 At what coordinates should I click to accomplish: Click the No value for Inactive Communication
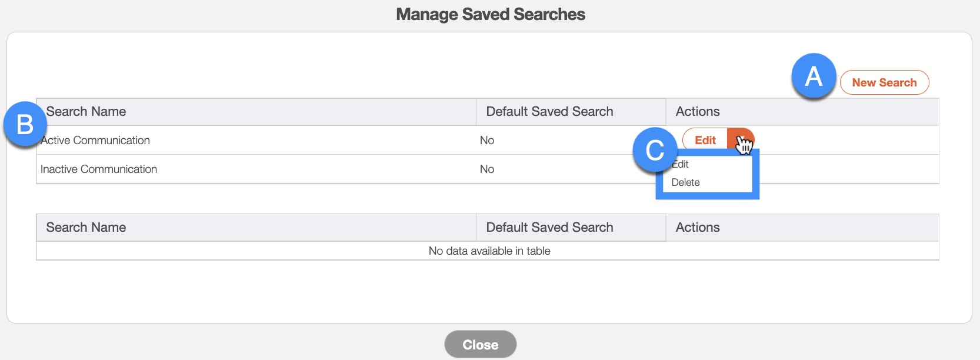tap(487, 169)
